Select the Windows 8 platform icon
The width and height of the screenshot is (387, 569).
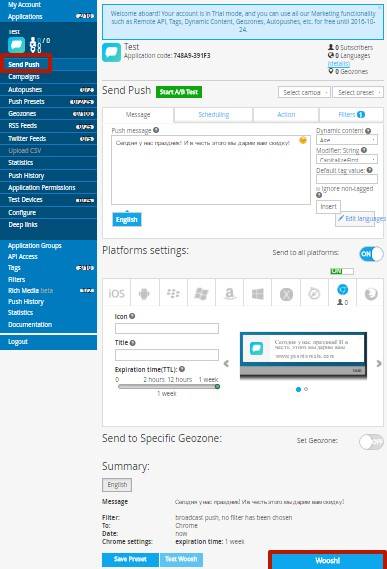pos(258,293)
